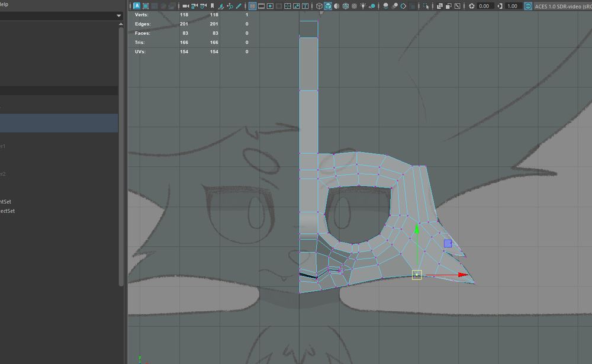Open the ACES 1.0 SDR-video dropdown
Viewport: 592px width, 364px height.
click(562, 6)
